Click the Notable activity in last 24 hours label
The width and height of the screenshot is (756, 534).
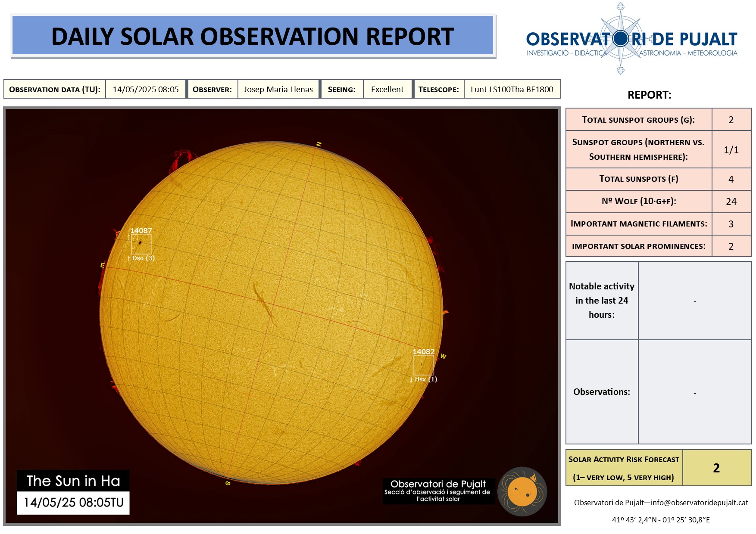pos(602,301)
